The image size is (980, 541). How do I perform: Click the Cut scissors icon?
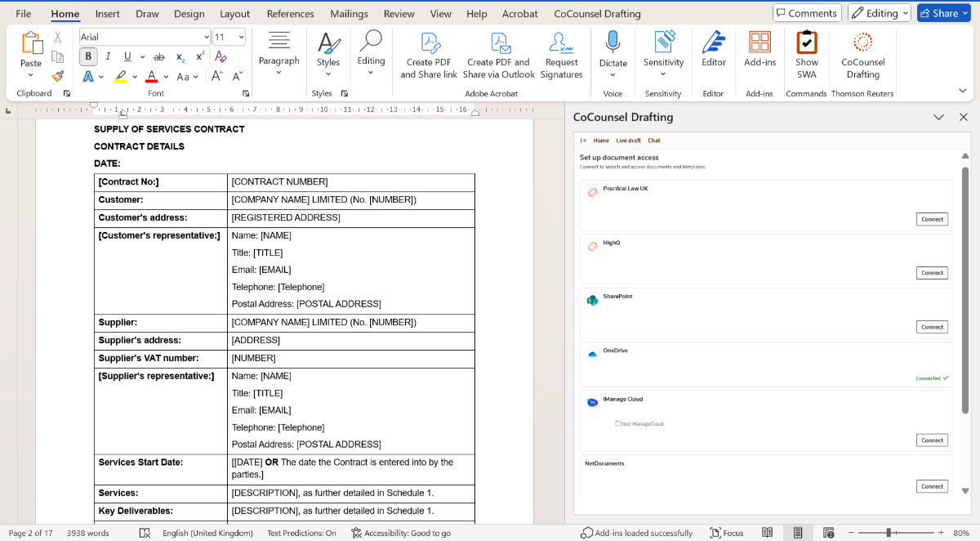pos(57,38)
